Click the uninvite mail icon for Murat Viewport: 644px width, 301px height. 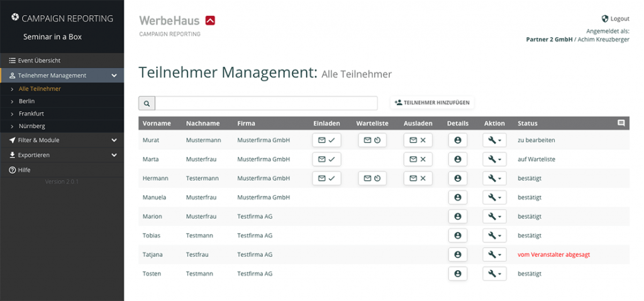[418, 140]
